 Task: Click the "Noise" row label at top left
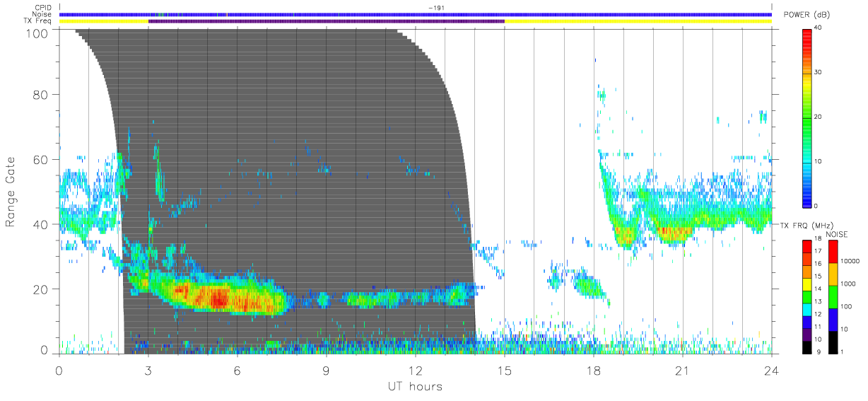43,14
